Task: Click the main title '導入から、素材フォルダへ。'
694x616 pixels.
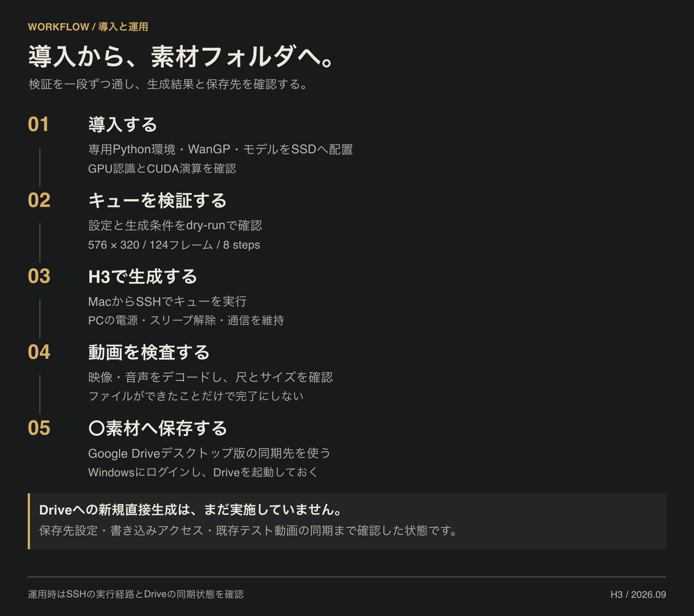Action: tap(181, 56)
